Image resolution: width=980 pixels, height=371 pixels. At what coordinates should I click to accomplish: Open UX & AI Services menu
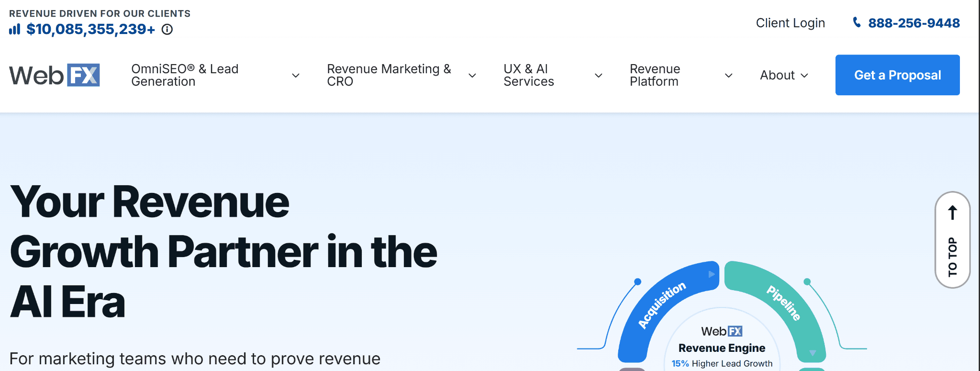(529, 75)
